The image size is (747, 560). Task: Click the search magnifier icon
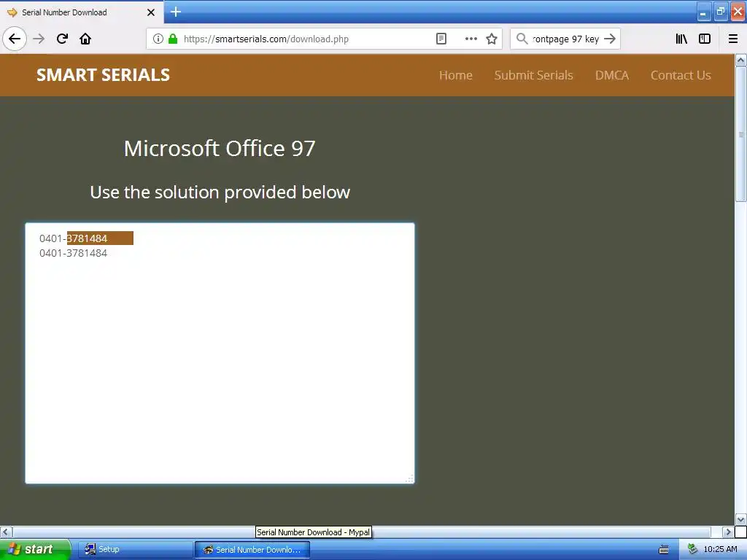[x=522, y=39]
